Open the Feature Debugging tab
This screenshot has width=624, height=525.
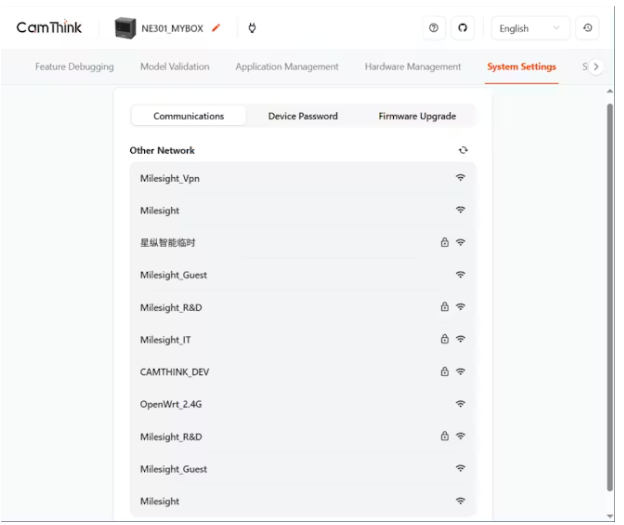tap(77, 67)
